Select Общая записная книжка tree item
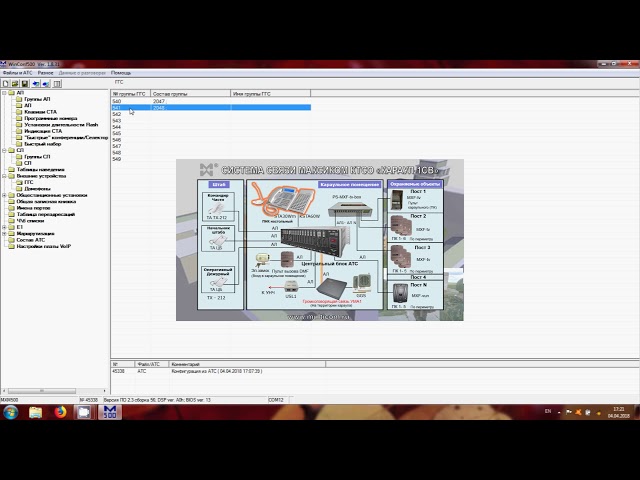 pos(46,202)
